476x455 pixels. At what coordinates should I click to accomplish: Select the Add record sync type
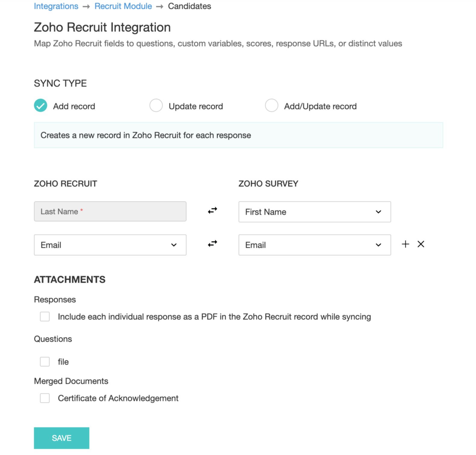click(41, 106)
